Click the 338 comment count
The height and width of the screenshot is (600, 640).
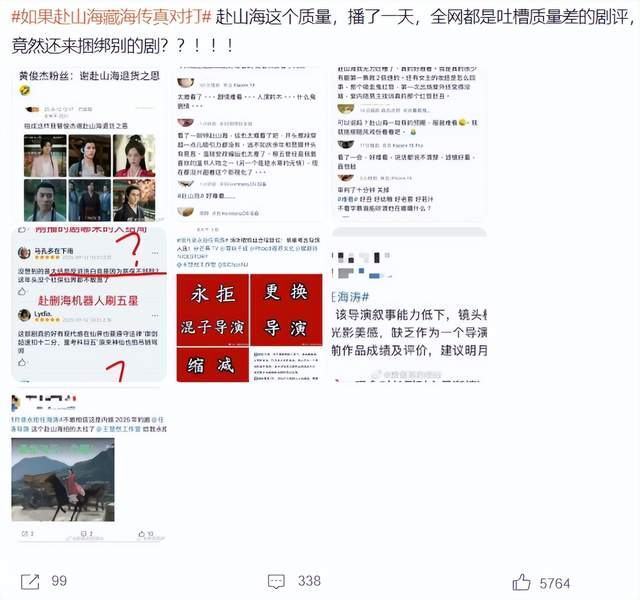click(309, 582)
